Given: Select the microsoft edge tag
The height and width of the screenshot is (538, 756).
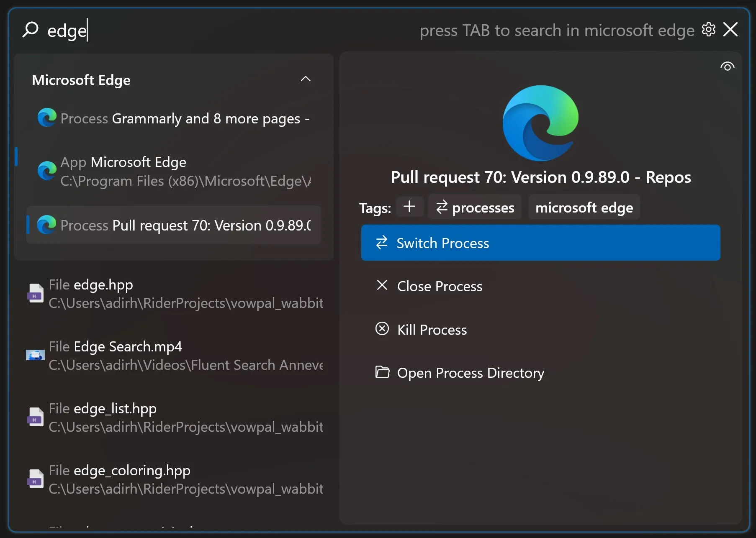Looking at the screenshot, I should click(584, 207).
